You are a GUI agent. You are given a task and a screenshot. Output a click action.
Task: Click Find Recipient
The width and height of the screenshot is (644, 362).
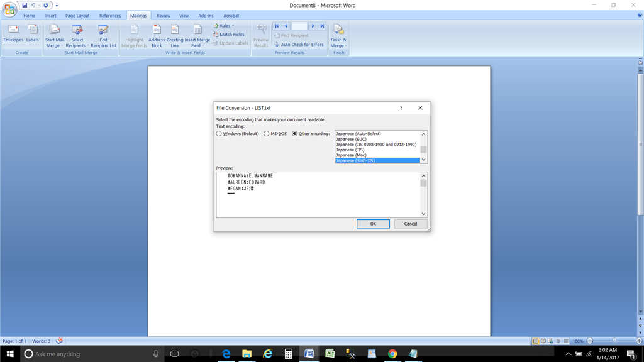tap(291, 36)
